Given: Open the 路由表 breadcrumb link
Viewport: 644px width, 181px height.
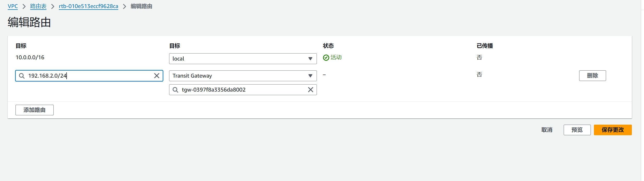Looking at the screenshot, I should pyautogui.click(x=38, y=6).
